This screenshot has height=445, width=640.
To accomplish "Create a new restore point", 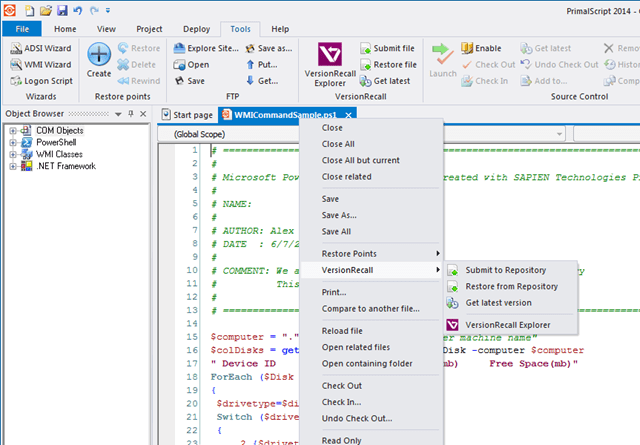I will point(99,60).
